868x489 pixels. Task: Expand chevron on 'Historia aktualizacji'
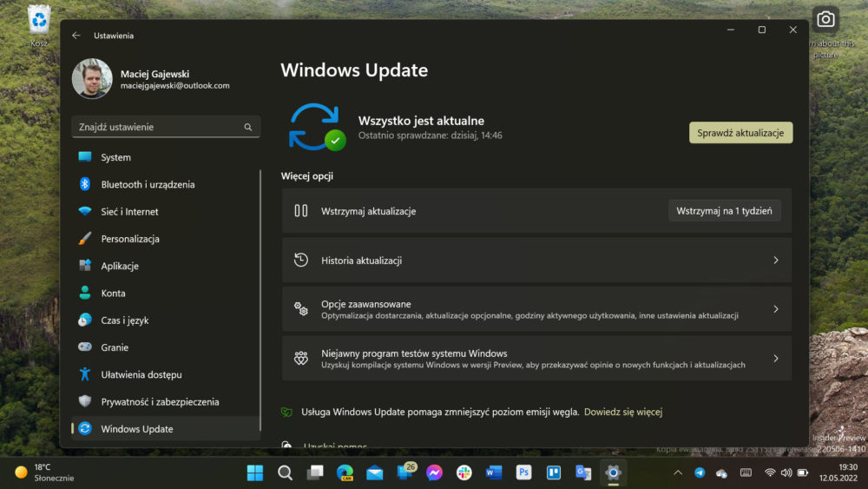pos(775,261)
